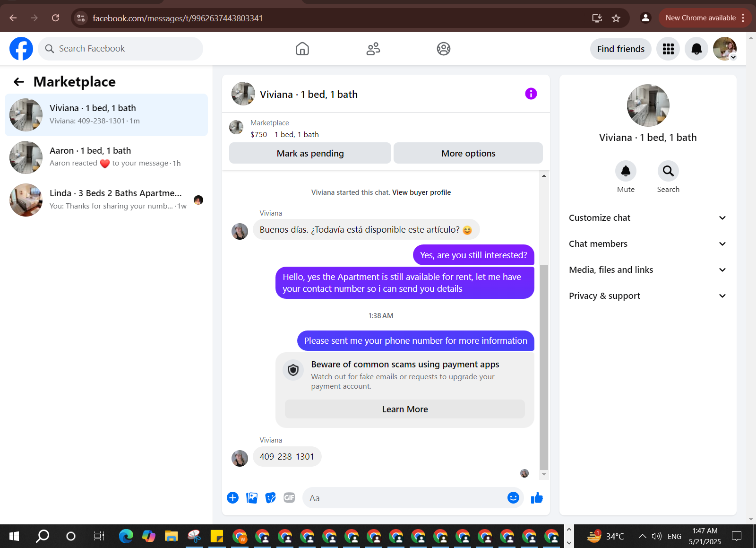Click the back arrow beside Marketplace
This screenshot has height=548, width=756.
coord(19,82)
